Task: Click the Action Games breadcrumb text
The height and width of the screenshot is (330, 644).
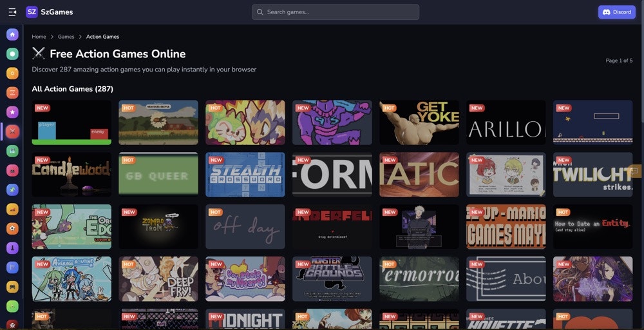Action: coord(102,37)
